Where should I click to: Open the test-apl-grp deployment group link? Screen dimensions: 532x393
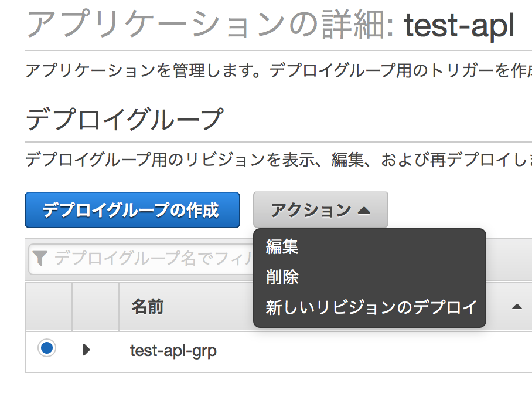173,350
